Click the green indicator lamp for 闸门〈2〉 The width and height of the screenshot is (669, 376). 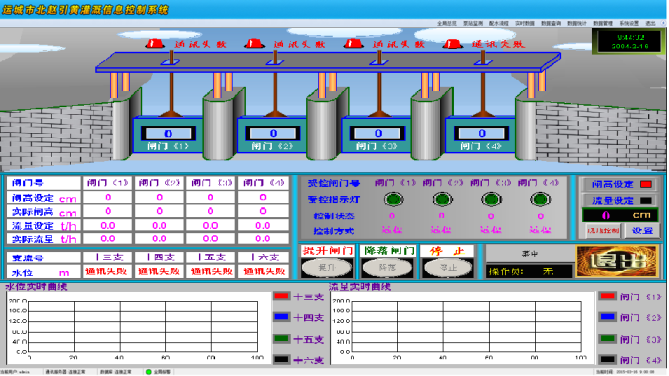(x=442, y=199)
